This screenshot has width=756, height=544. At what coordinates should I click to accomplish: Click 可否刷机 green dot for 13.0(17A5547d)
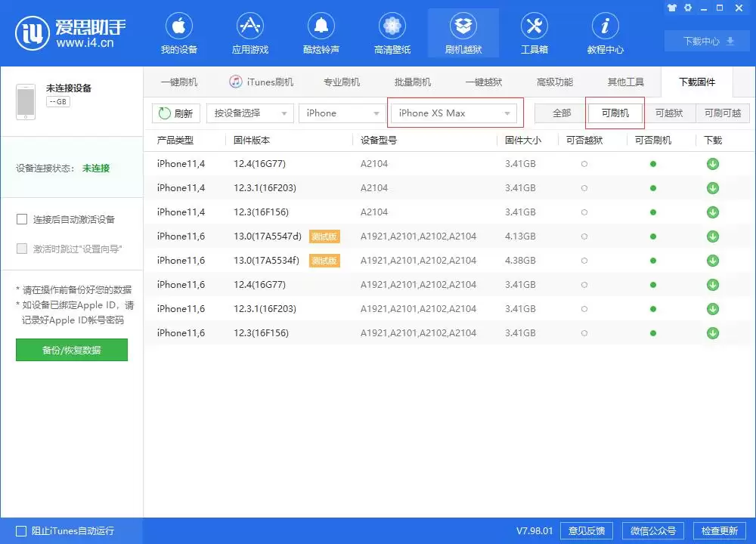tap(653, 236)
